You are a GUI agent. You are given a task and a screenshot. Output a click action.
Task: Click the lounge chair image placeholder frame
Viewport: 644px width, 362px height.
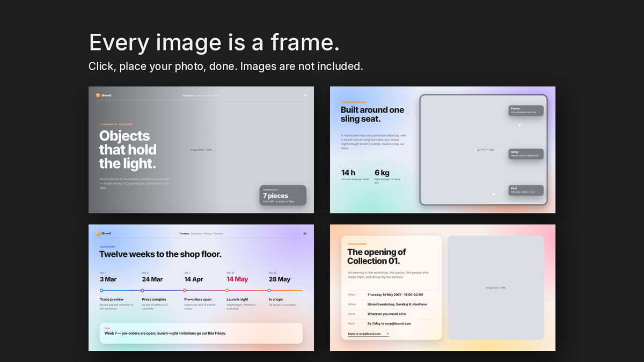coord(484,150)
